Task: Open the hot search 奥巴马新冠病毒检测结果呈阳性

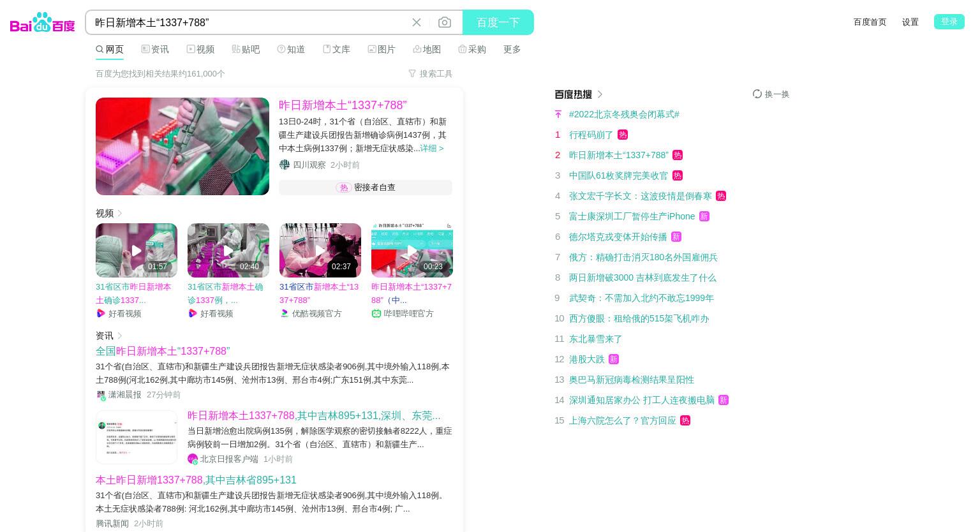Action: click(x=632, y=380)
